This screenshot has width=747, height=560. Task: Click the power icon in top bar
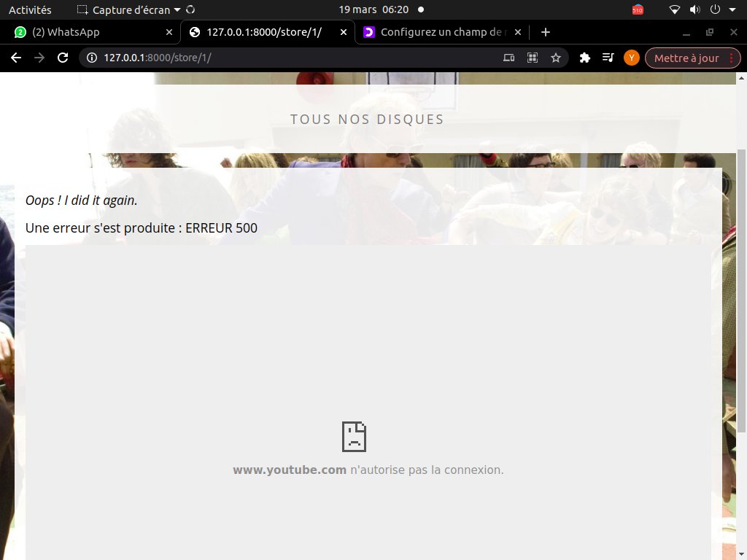(715, 9)
